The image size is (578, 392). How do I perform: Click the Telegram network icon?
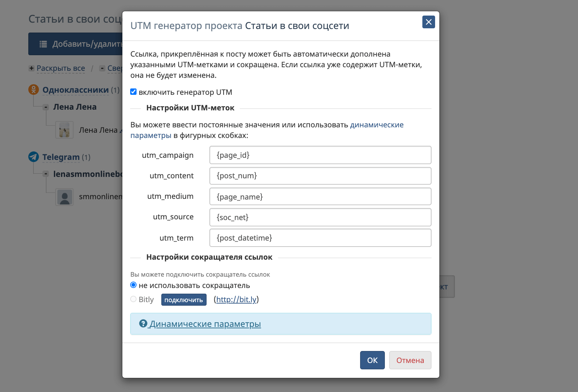(34, 157)
